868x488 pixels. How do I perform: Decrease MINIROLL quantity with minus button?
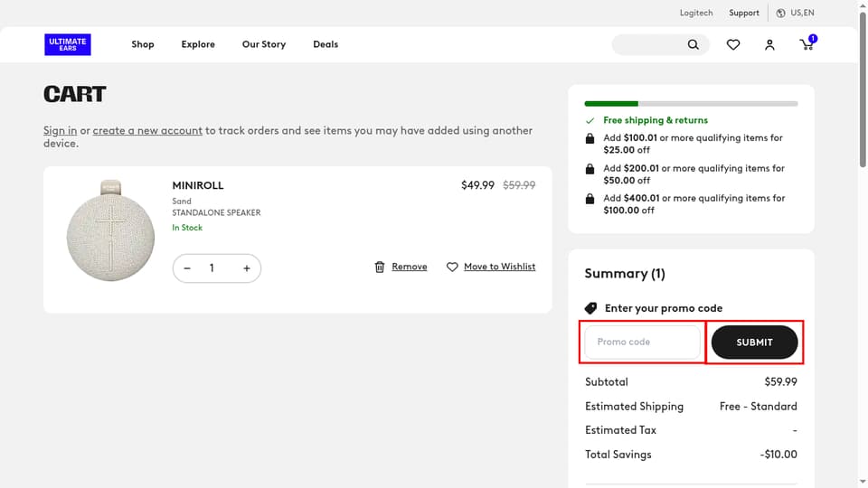point(187,268)
